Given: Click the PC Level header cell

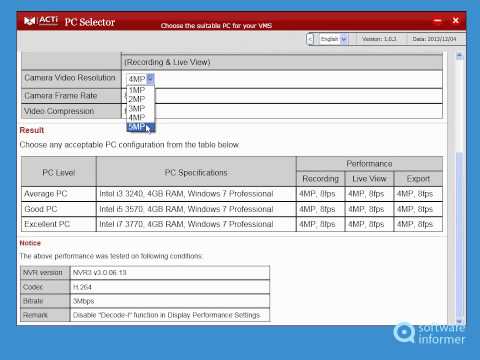Looking at the screenshot, I should click(59, 172).
